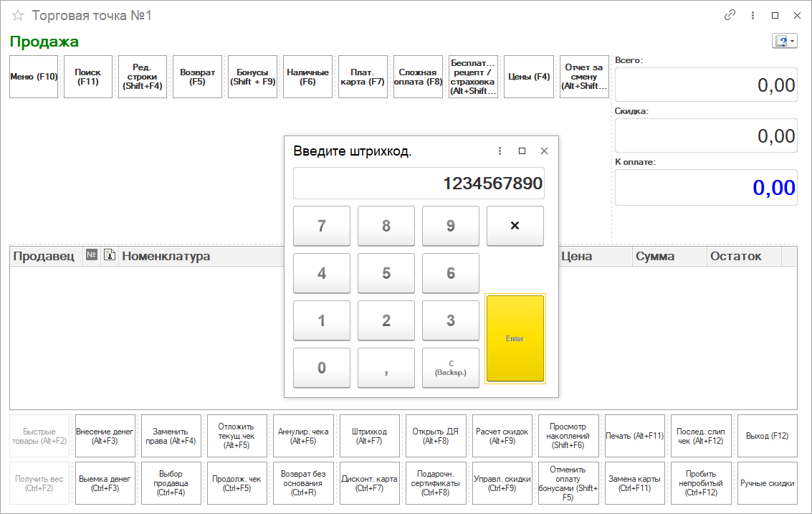
Task: Click Просмотр накоплений (Shift+F6)
Action: coord(568,436)
